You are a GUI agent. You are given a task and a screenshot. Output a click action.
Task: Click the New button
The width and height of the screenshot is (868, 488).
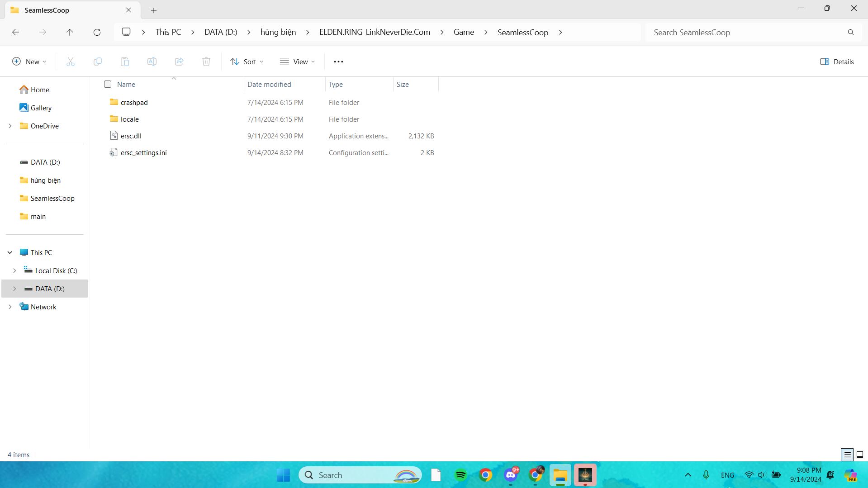tap(29, 62)
